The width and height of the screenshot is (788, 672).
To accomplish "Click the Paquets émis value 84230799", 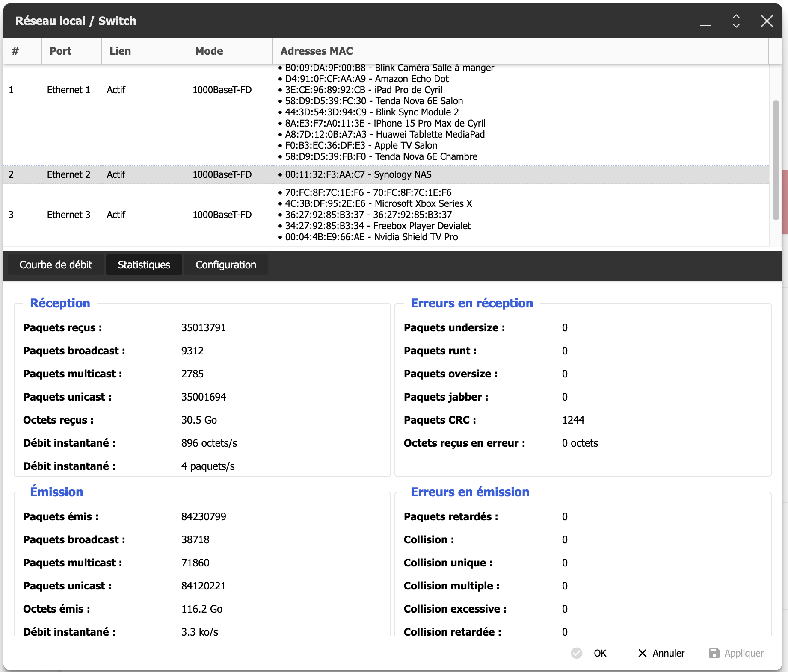I will pos(204,516).
